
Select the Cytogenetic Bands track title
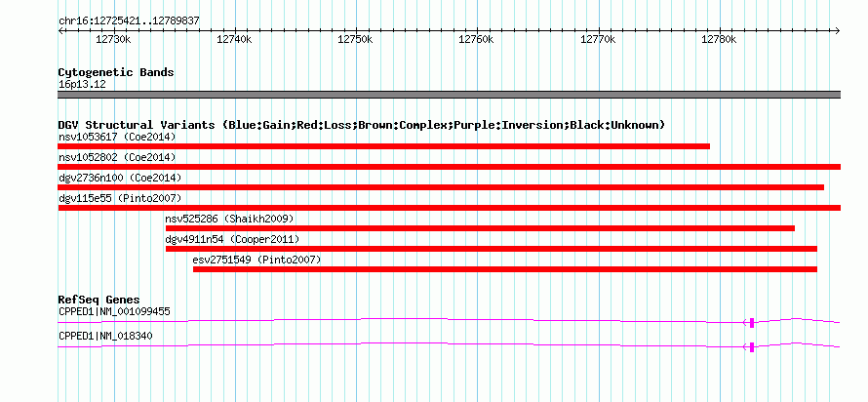[x=116, y=72]
